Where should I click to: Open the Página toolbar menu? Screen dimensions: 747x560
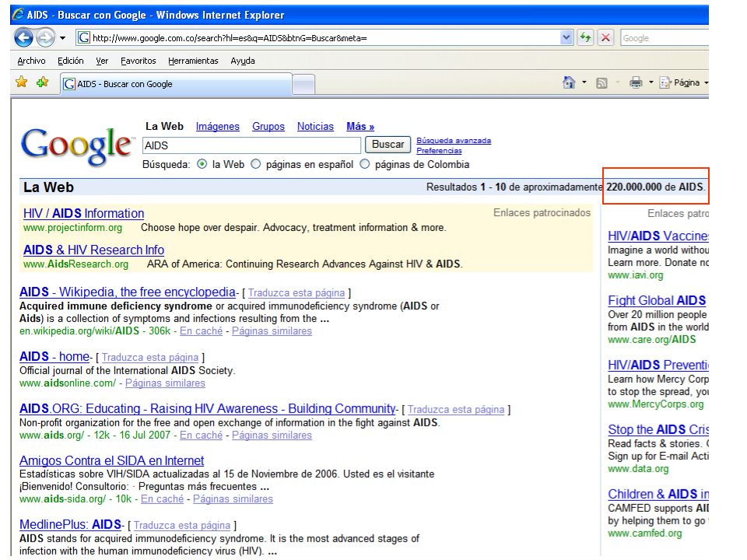click(x=680, y=83)
